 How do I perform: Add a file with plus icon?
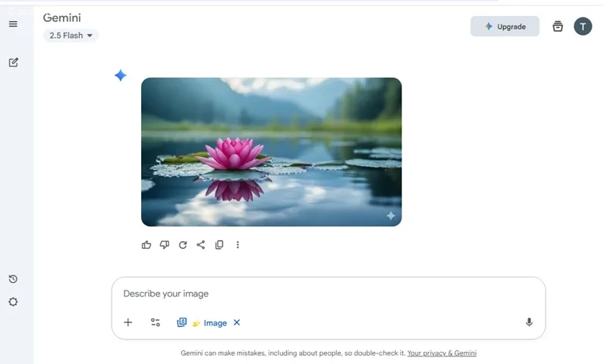[128, 322]
